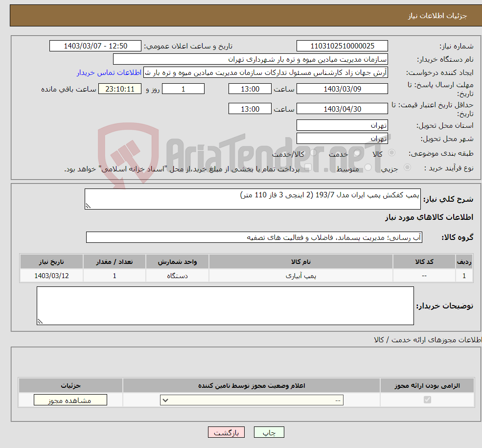The width and height of the screenshot is (482, 448).
Task: Open buyer contact info link اطلاعات تماس خریدار
Action: tap(109, 72)
